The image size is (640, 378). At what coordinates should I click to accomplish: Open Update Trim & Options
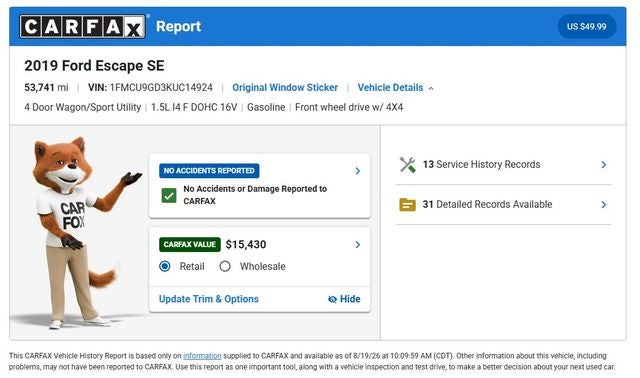coord(209,299)
